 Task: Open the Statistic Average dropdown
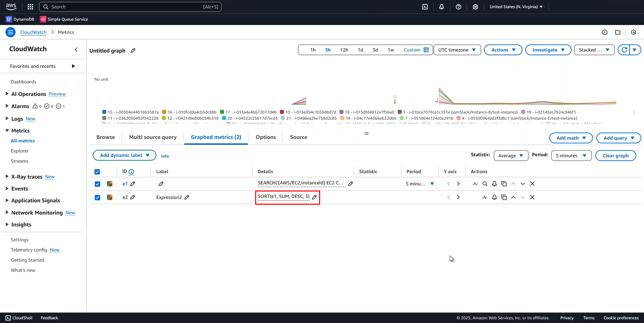click(511, 156)
